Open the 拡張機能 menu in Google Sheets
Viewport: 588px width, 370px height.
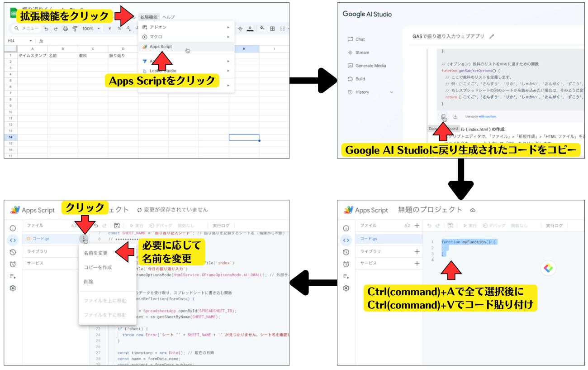click(x=148, y=17)
